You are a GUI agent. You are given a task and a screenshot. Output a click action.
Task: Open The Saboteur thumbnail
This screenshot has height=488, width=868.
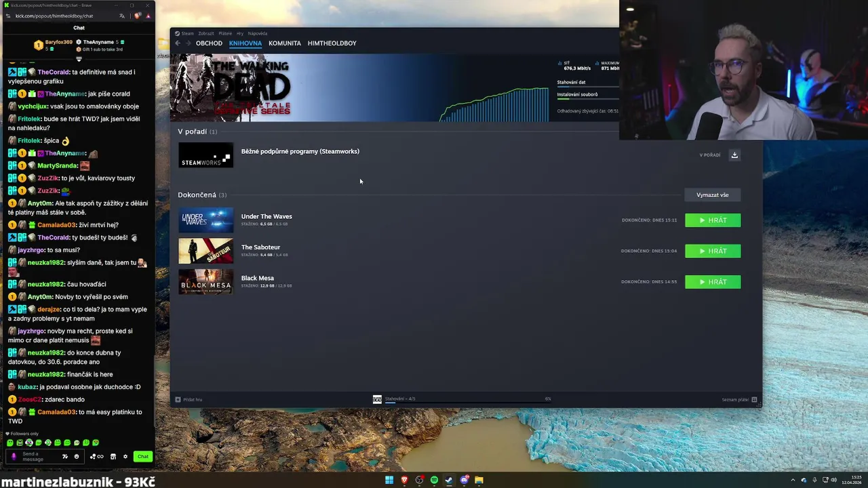pos(205,251)
